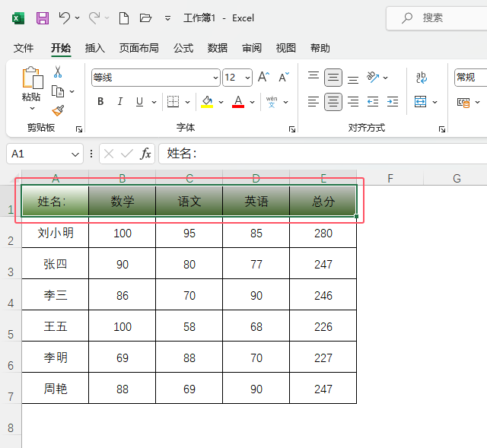Screen dimensions: 487x448
Task: Toggle Bold formatting
Action: 100,101
